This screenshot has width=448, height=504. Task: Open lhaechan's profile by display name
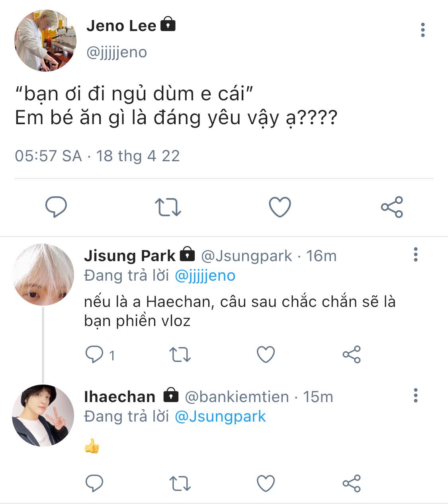(x=119, y=397)
